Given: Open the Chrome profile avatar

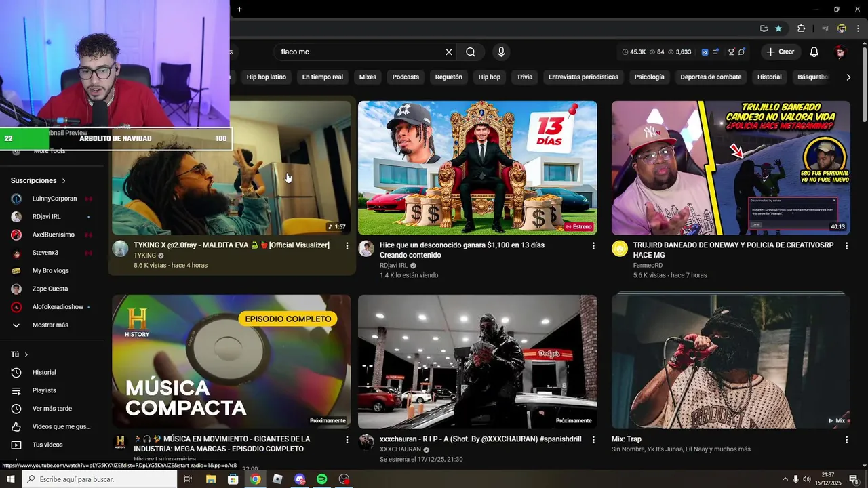Looking at the screenshot, I should pos(842,28).
